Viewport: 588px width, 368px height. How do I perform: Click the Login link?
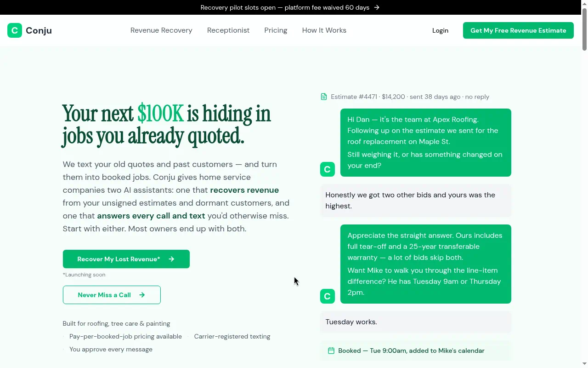[440, 30]
